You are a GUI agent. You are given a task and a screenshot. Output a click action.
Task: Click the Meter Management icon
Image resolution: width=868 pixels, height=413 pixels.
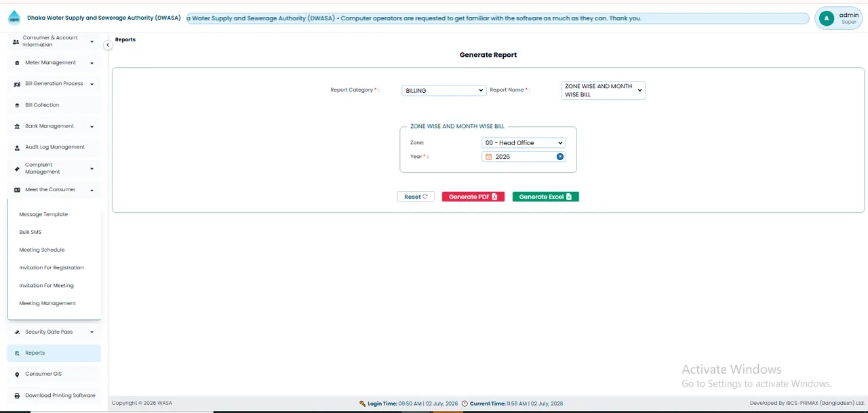17,63
